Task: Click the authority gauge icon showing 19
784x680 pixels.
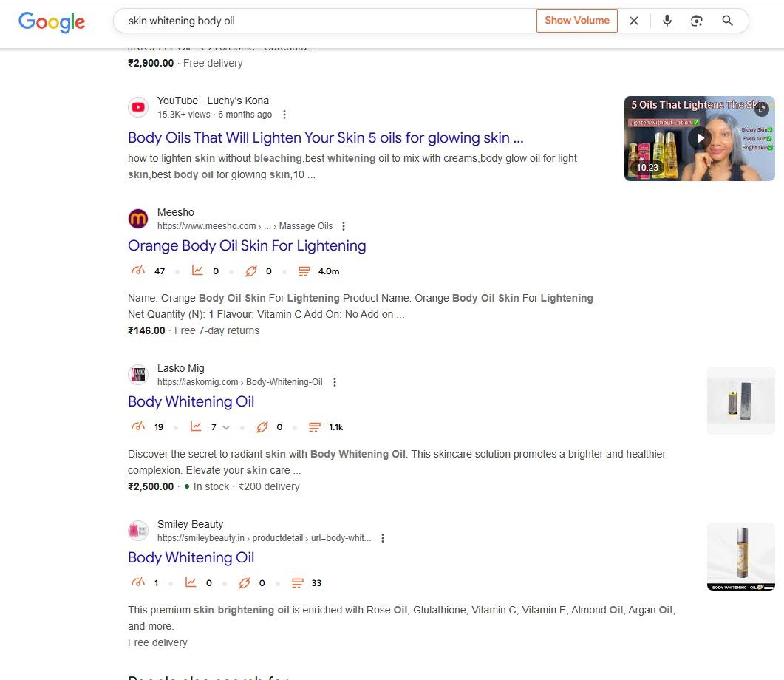Action: tap(138, 426)
